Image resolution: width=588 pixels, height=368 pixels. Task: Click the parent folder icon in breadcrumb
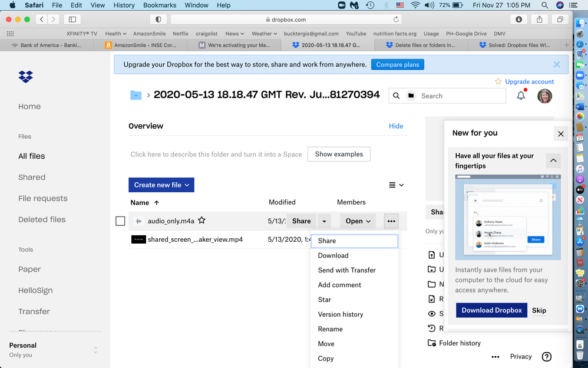click(x=136, y=95)
